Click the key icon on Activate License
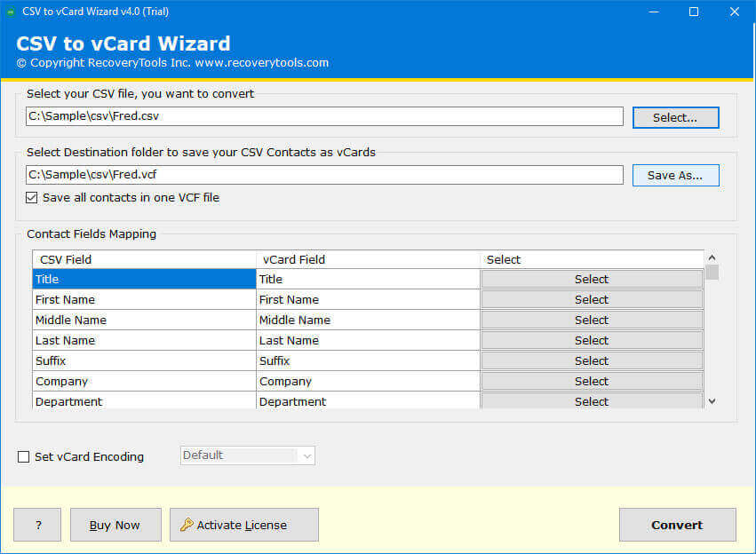Image resolution: width=756 pixels, height=554 pixels. tap(187, 525)
